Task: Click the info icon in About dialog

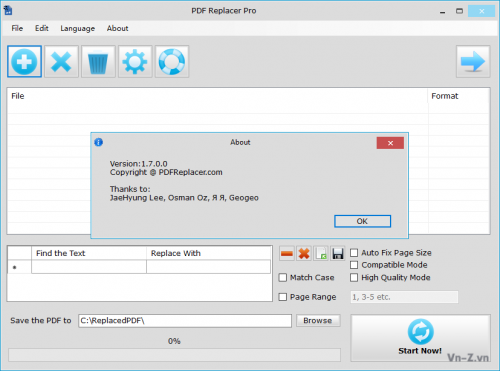Action: 98,142
